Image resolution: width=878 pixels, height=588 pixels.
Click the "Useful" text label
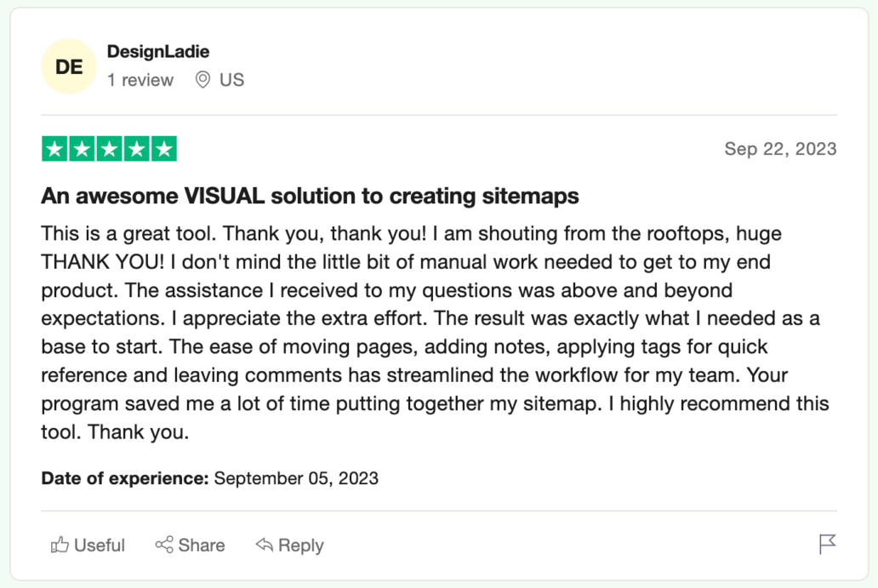click(x=100, y=545)
